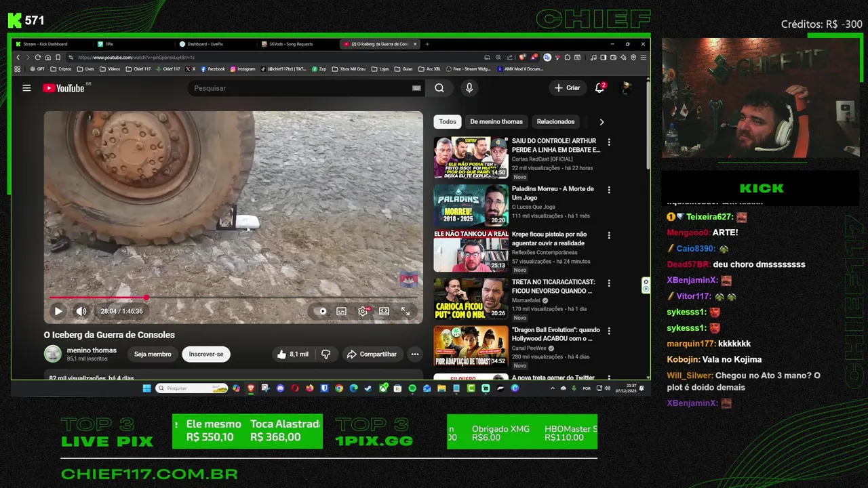This screenshot has height=488, width=868.
Task: Open the Windows Start menu
Action: pos(146,388)
